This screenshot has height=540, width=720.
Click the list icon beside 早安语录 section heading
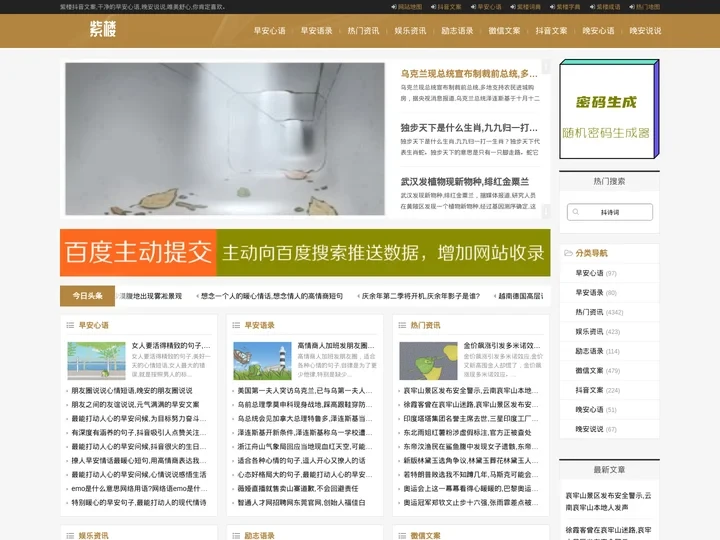pos(236,325)
